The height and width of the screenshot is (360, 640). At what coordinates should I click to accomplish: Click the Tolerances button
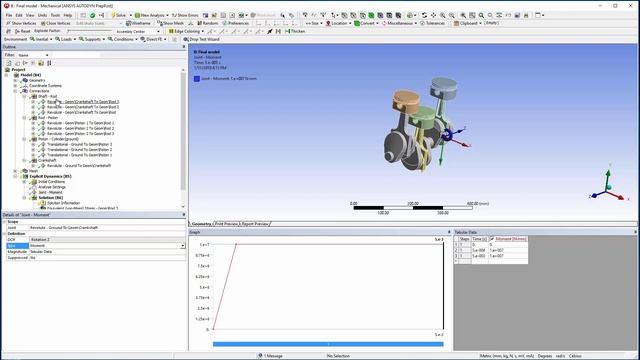click(x=432, y=23)
